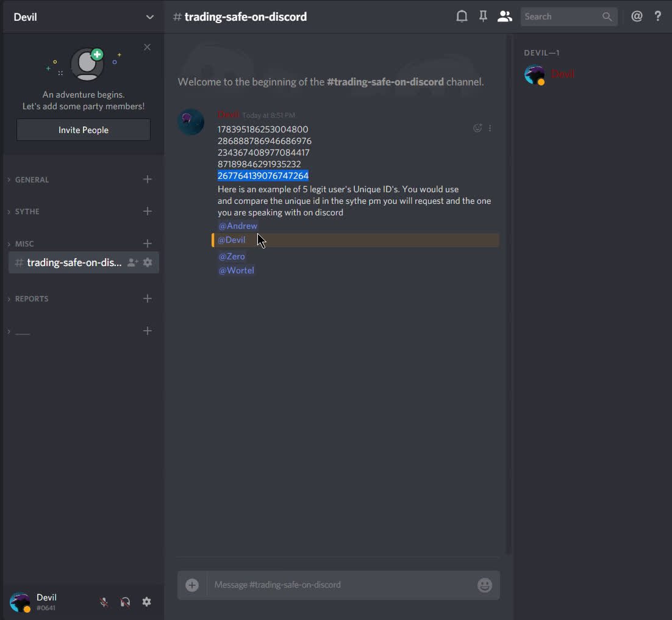Click the Invite People button
This screenshot has height=620, width=672.
[84, 130]
